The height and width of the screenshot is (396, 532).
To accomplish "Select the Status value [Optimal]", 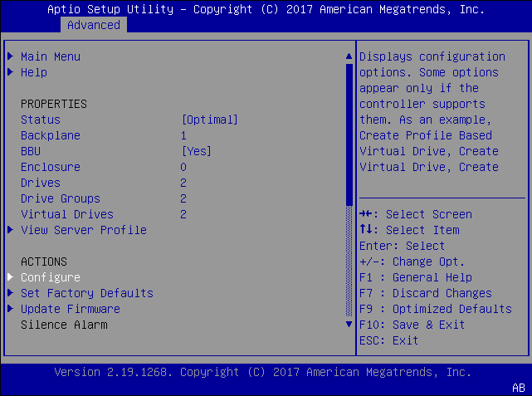I will click(x=210, y=120).
